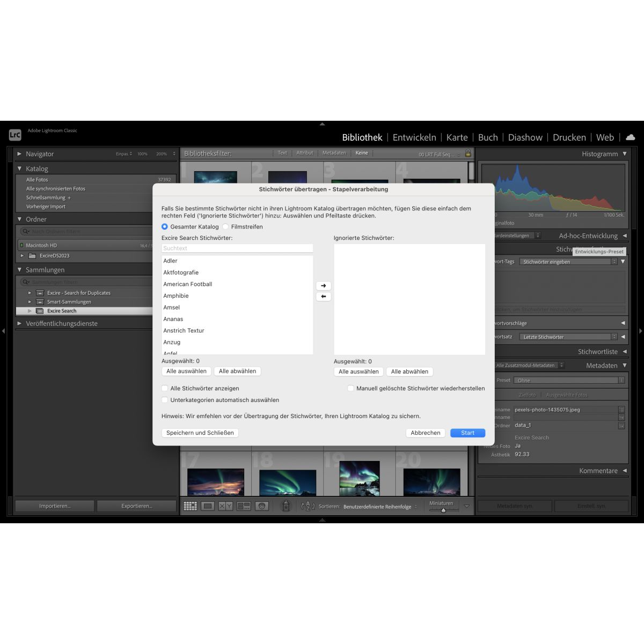Screen dimensions: 644x644
Task: Move selected keywords to ignored list with right arrow
Action: [x=323, y=286]
